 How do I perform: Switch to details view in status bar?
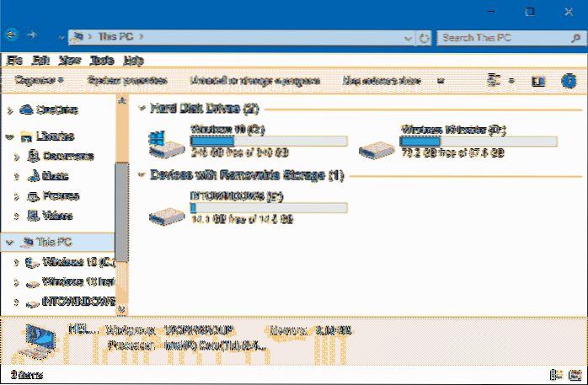coord(555,374)
